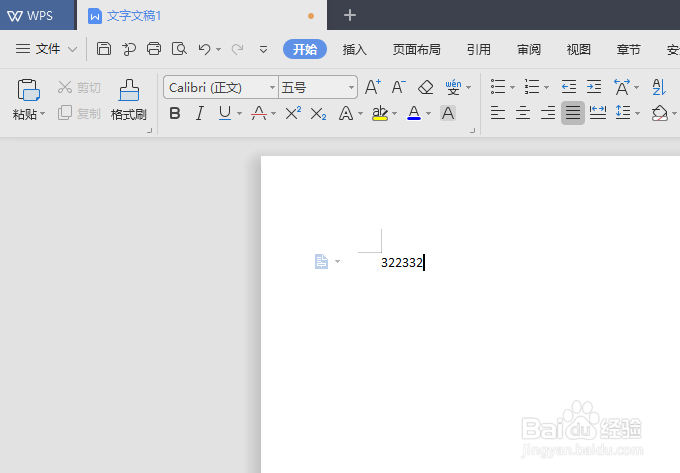Screen dimensions: 680x473
Task: Toggle Underline formatting
Action: [x=225, y=114]
